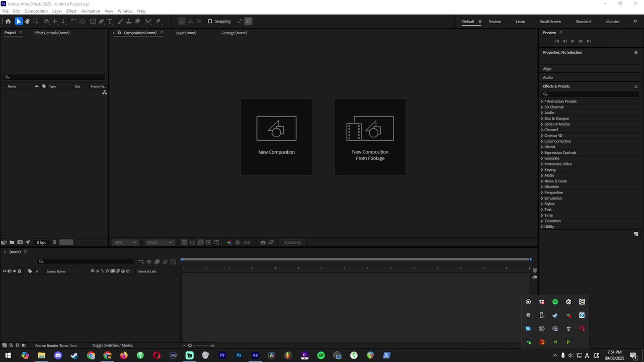This screenshot has width=644, height=362.
Task: Open the File menu
Action: (x=6, y=11)
